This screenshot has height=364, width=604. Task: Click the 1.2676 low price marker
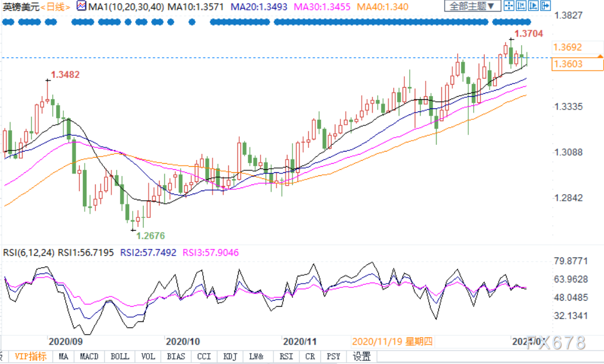tap(150, 236)
